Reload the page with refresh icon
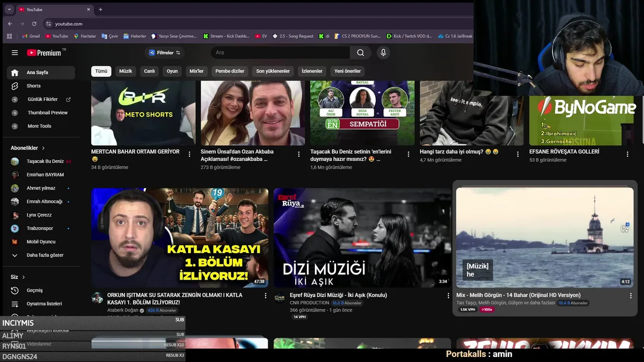Screen dimensions: 644x362 tap(34, 24)
